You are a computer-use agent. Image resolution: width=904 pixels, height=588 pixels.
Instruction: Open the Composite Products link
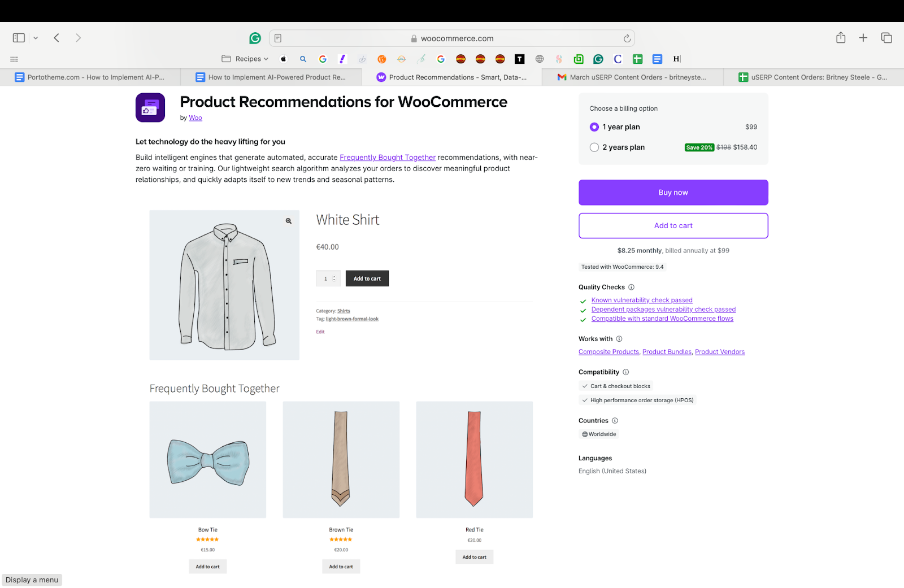609,352
